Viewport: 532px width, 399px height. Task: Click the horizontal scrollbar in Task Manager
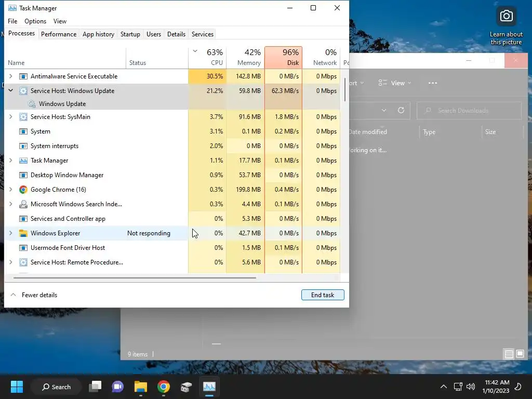coord(135,277)
